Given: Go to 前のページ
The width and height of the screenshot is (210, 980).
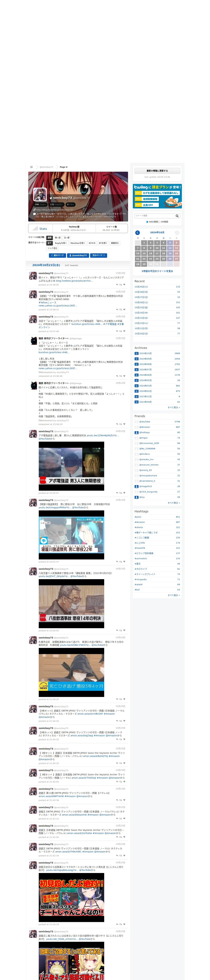Looking at the screenshot, I should pos(58,256).
